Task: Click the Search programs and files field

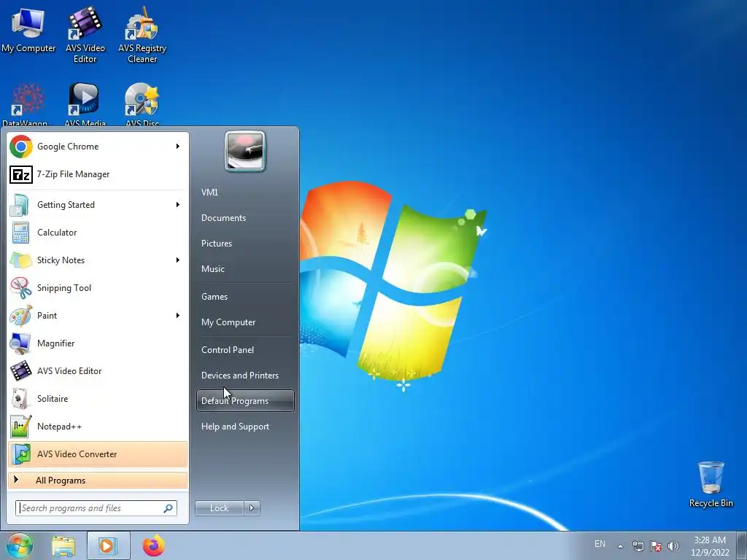Action: [x=96, y=508]
